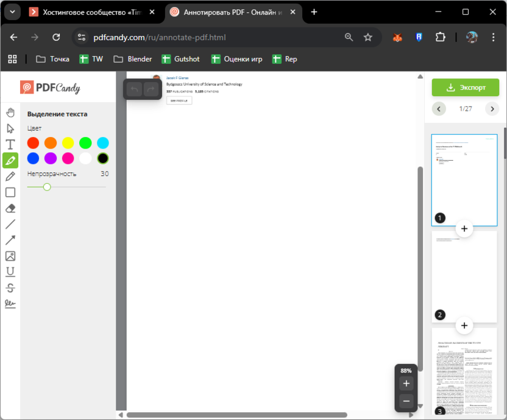Pick the green highlight color
Image resolution: width=507 pixels, height=420 pixels.
click(x=85, y=143)
